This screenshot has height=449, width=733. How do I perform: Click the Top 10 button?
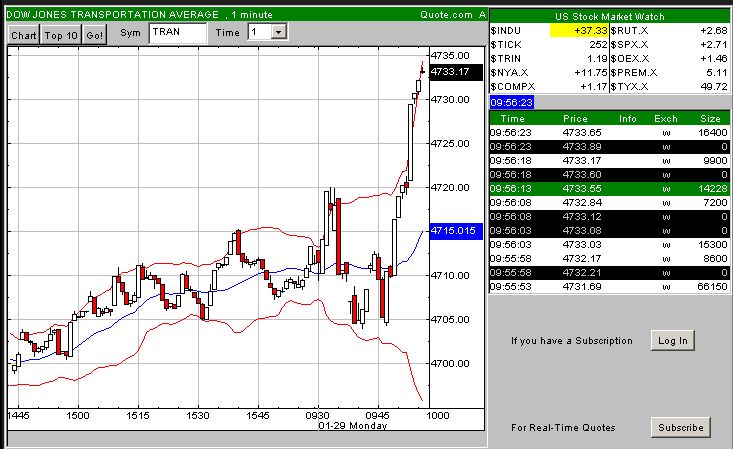pyautogui.click(x=61, y=35)
